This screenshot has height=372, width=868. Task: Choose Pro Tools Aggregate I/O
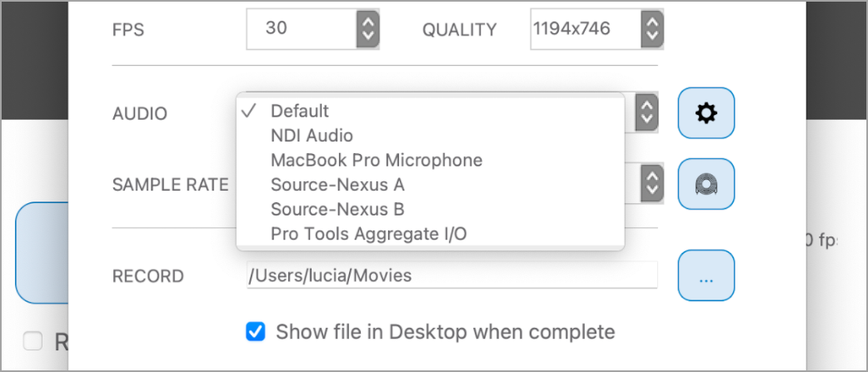(369, 234)
